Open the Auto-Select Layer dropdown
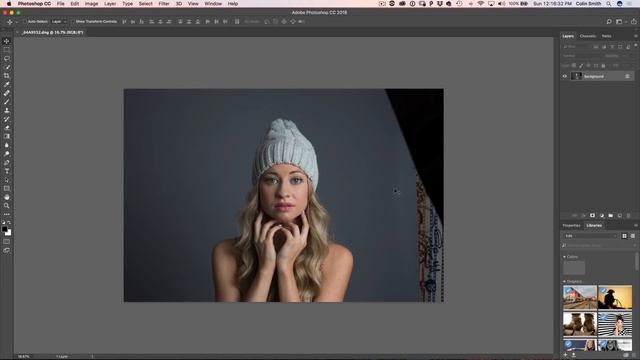 (x=58, y=22)
